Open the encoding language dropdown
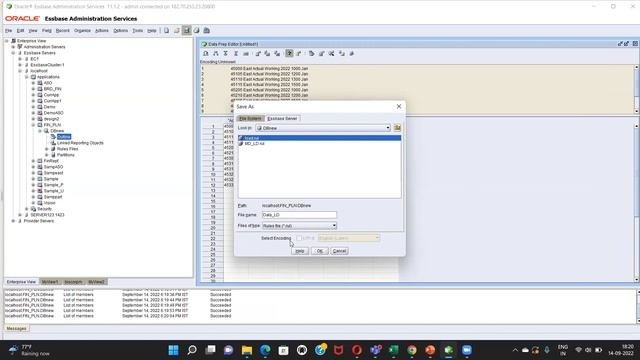Screen dimensions: 640x360 tap(377, 238)
